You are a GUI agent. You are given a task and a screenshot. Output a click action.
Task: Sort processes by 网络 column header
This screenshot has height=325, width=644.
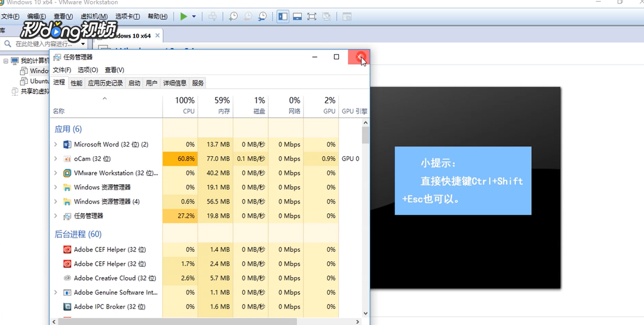click(x=286, y=105)
